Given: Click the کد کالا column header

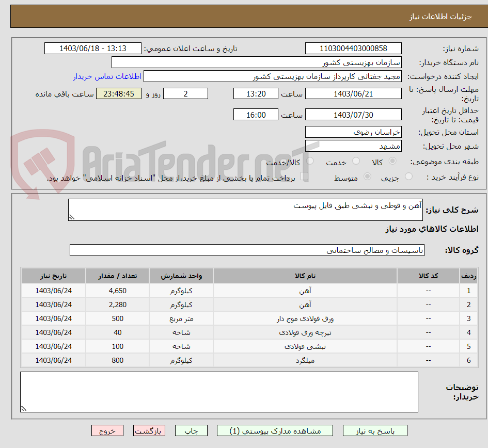Looking at the screenshot, I should click(428, 276).
